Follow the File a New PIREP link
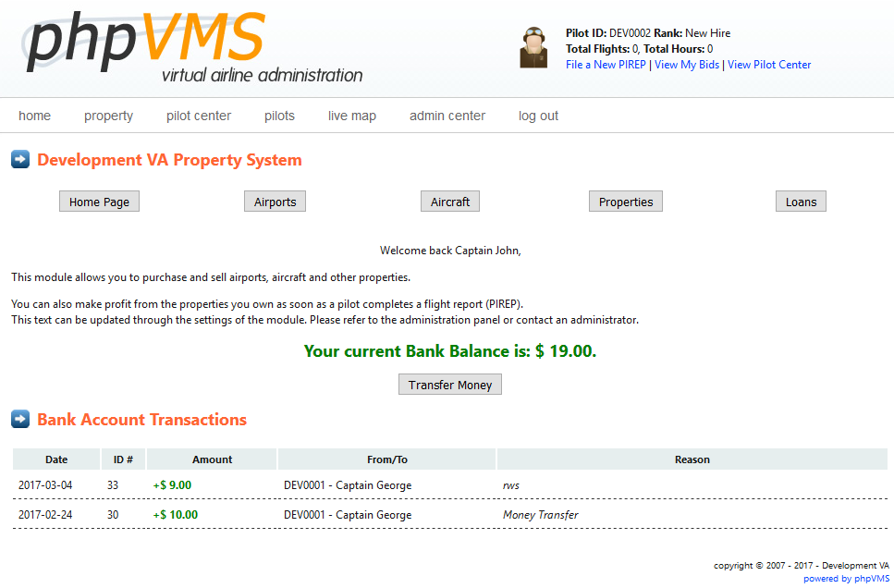 coord(606,65)
